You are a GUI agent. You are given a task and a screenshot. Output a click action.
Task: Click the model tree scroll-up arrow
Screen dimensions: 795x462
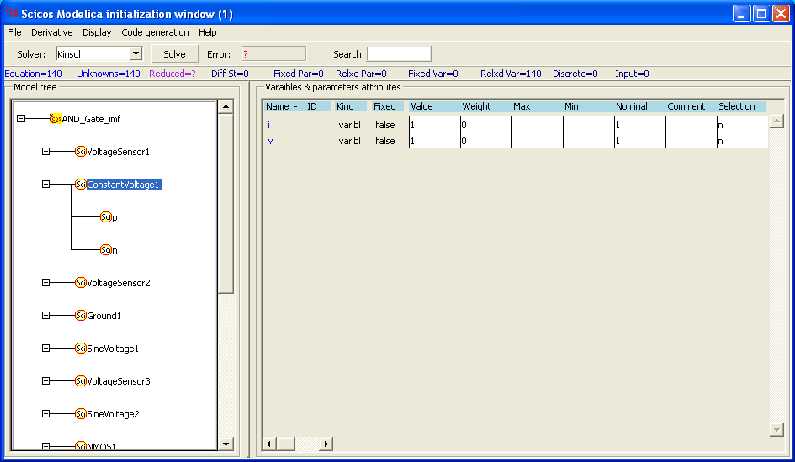pos(226,106)
